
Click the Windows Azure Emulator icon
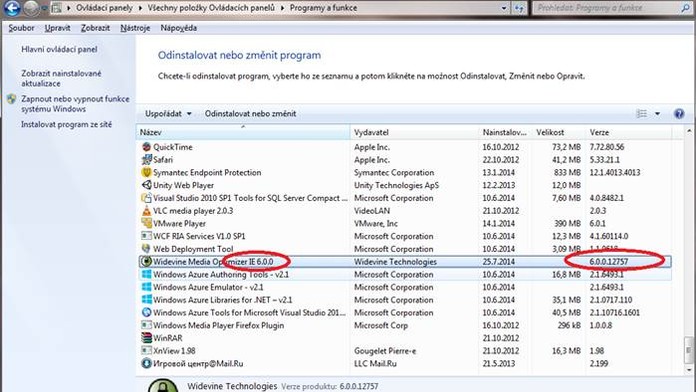coord(146,287)
